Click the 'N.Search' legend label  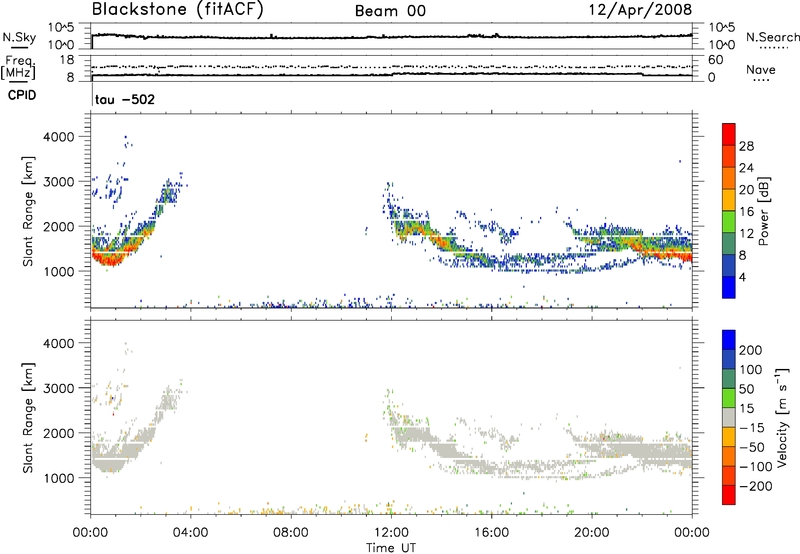point(772,37)
